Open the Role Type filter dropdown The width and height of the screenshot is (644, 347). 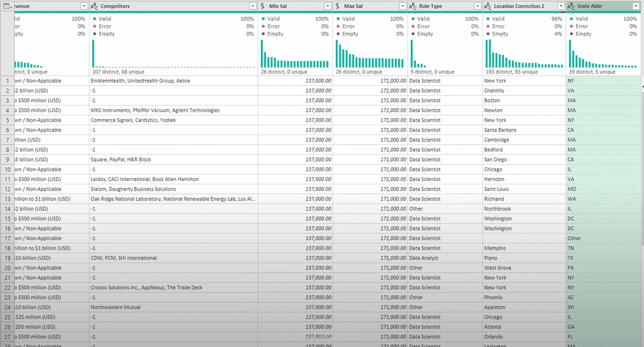(x=478, y=6)
